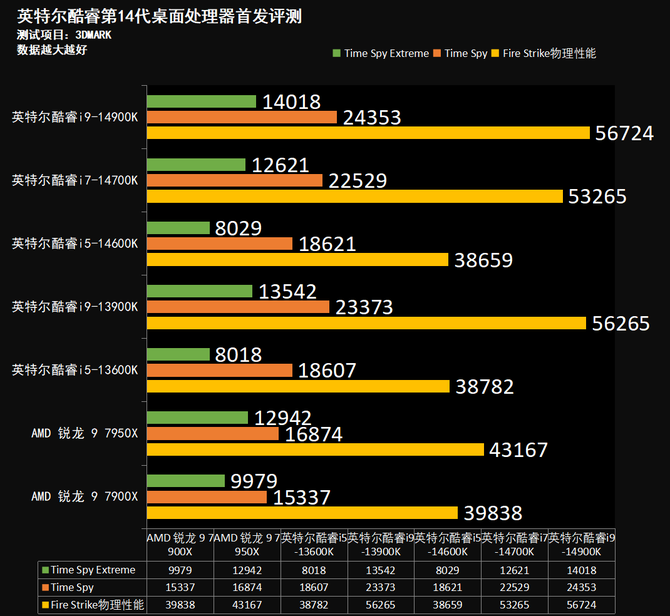This screenshot has width=670, height=616.
Task: Click table cell 18607 in Time Spy row
Action: click(314, 587)
